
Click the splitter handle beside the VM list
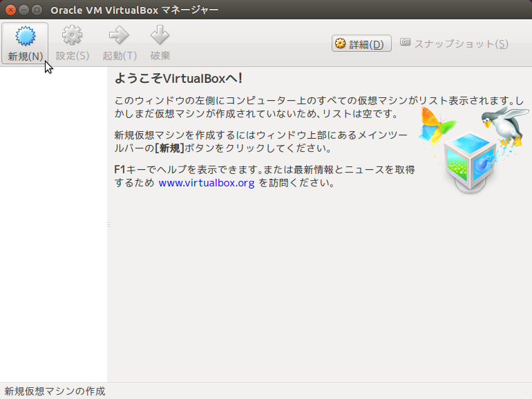point(109,224)
